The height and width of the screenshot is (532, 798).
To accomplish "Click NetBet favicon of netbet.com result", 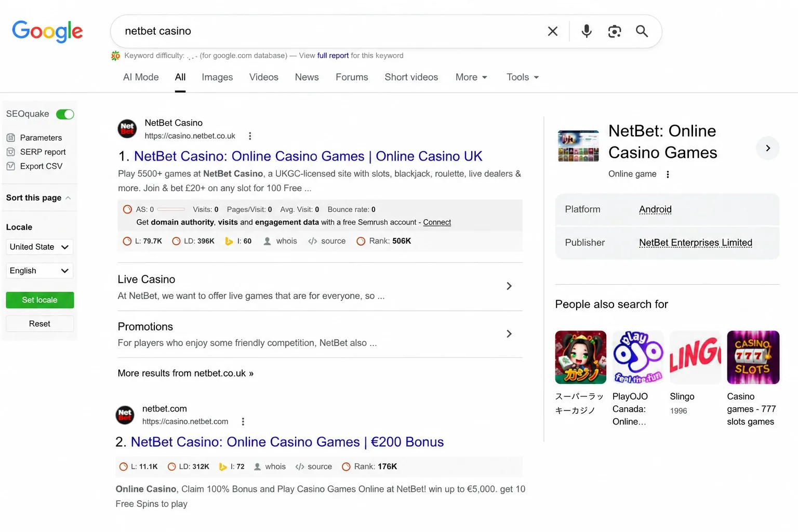I will pos(125,415).
